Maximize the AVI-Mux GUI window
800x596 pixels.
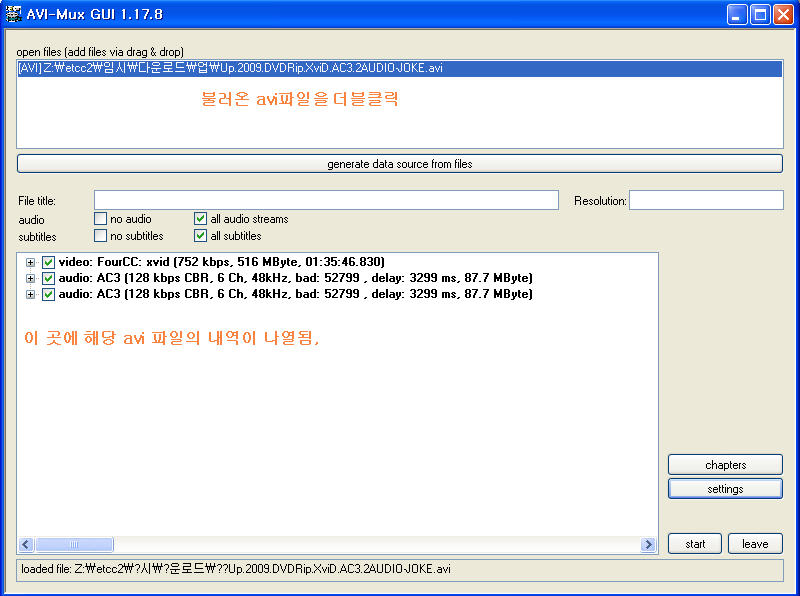click(760, 14)
